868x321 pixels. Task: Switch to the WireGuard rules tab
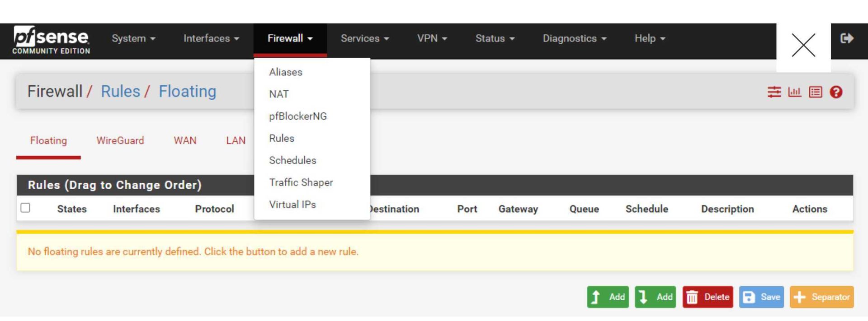coord(120,141)
